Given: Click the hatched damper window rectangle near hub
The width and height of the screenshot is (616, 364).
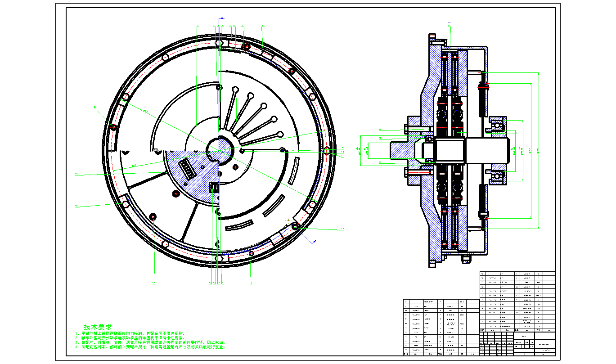Looking at the screenshot, I should pyautogui.click(x=187, y=169).
